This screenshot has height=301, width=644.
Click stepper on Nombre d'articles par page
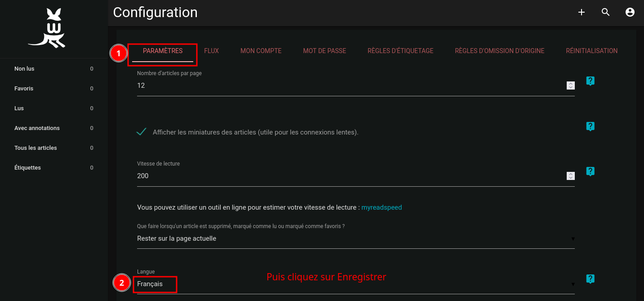(570, 85)
